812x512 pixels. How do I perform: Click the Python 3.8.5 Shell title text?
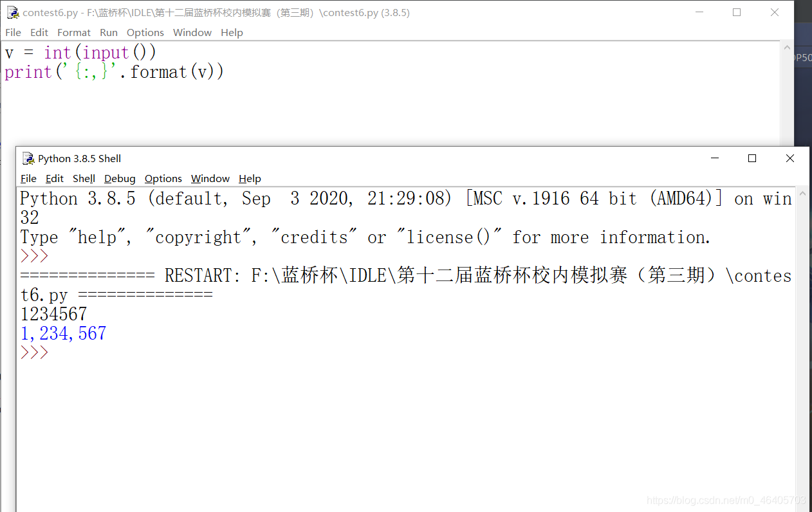click(x=79, y=158)
